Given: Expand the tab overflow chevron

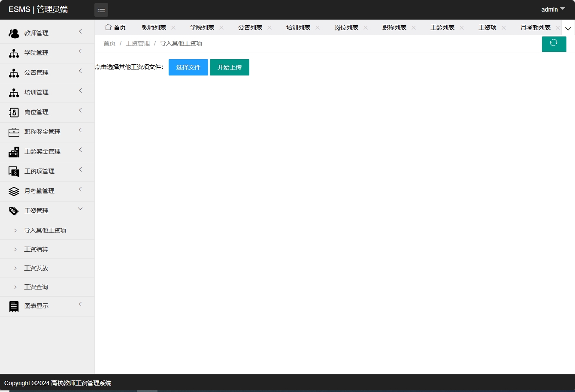Looking at the screenshot, I should 568,27.
